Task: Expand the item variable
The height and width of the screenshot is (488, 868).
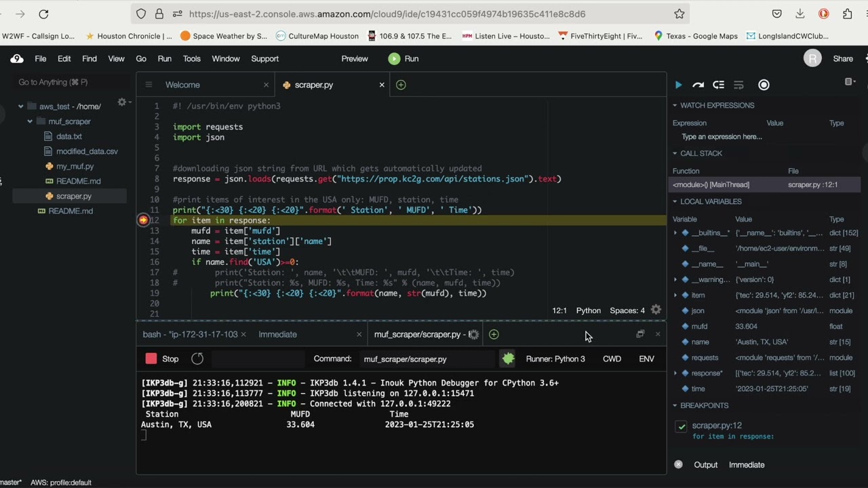Action: click(675, 295)
